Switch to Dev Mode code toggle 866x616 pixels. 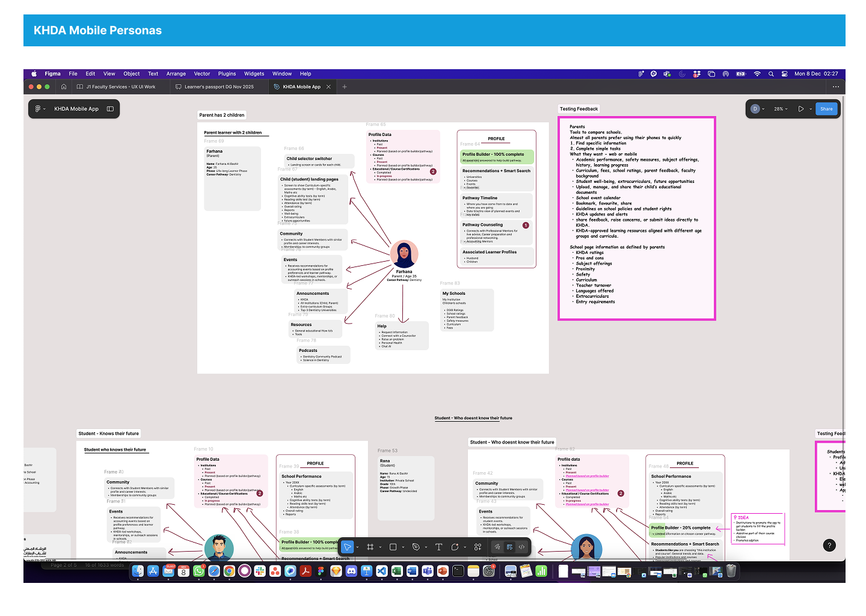521,547
